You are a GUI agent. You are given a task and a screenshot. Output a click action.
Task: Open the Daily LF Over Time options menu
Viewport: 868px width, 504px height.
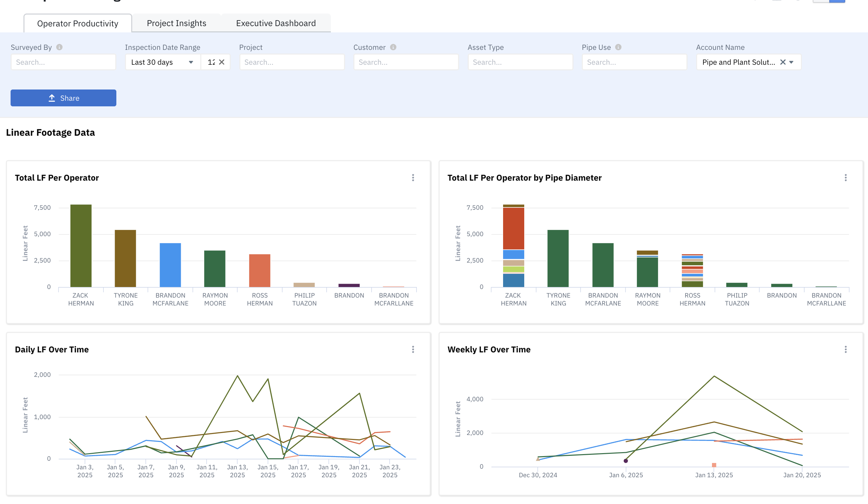click(x=413, y=349)
